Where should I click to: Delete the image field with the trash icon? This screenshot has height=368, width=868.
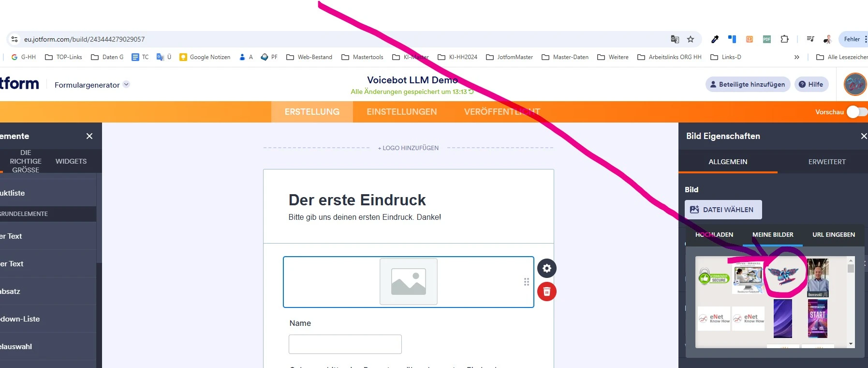point(547,291)
